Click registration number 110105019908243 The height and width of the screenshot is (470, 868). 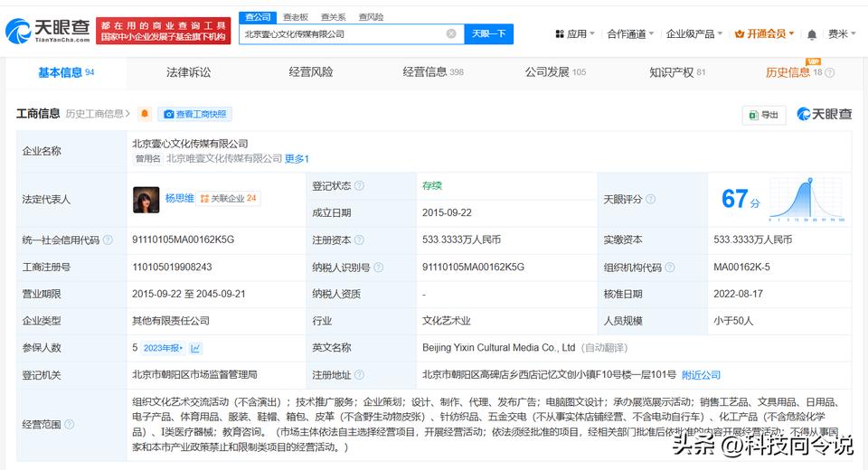click(x=172, y=267)
